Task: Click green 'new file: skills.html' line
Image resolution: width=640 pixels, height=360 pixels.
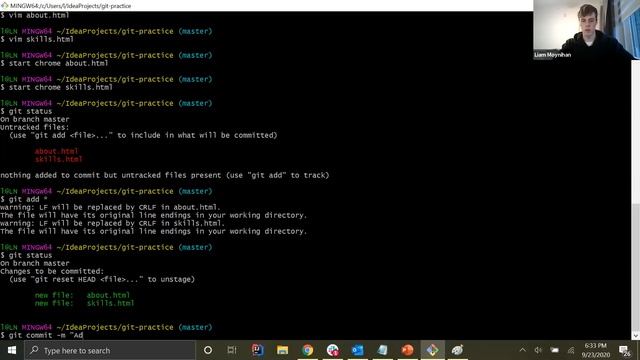Action: (84, 303)
